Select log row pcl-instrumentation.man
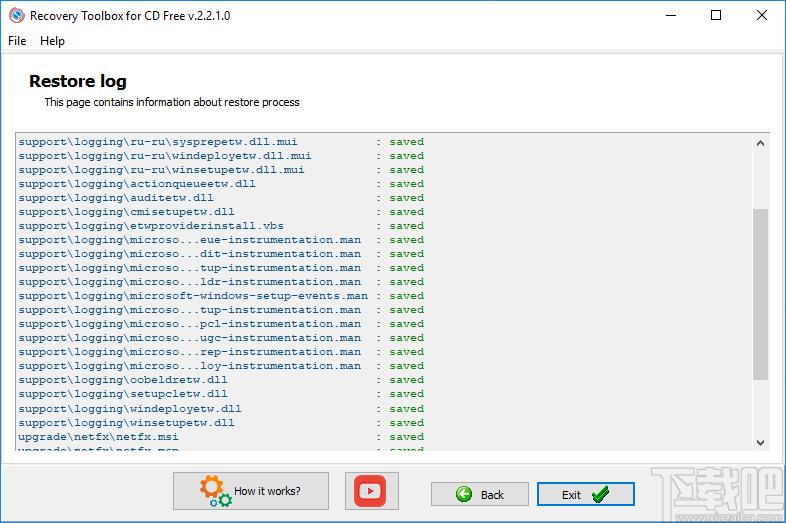 click(x=221, y=324)
